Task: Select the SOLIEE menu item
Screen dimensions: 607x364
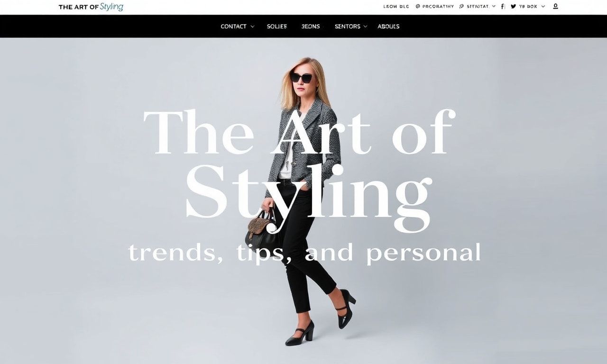Action: pos(277,27)
